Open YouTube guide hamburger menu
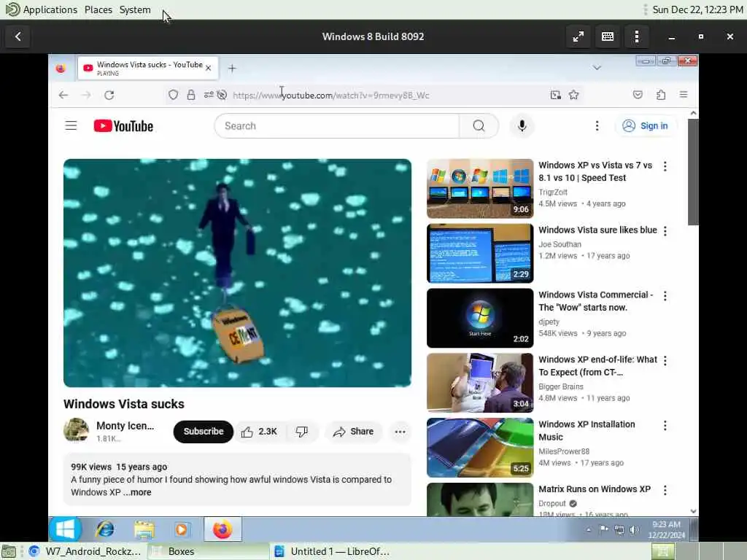Viewport: 747px width, 560px height. (71, 125)
